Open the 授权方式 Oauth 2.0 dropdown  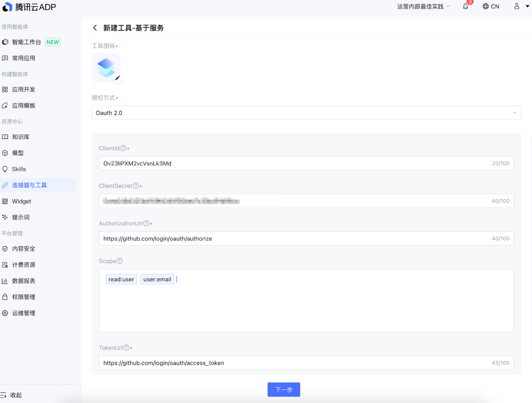(306, 113)
